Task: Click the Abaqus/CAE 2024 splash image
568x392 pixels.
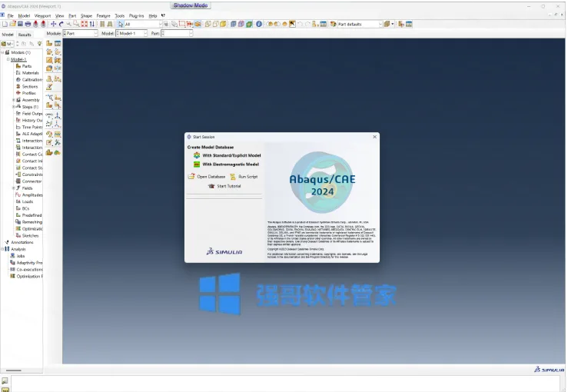Action: [x=322, y=182]
